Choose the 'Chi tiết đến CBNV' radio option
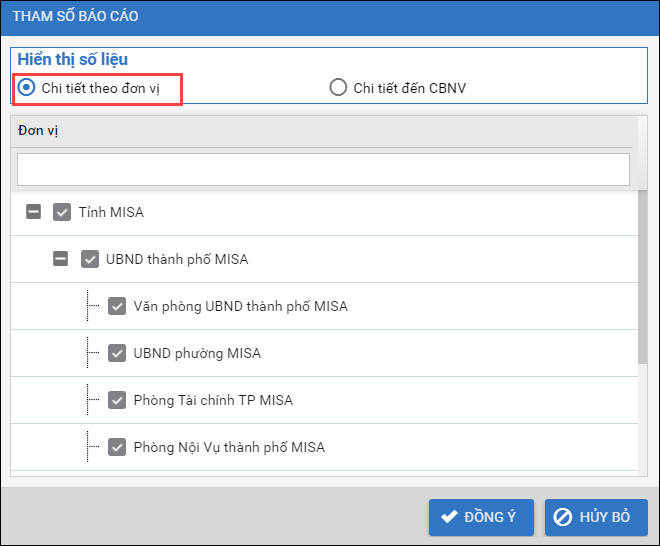660x546 pixels. [338, 87]
